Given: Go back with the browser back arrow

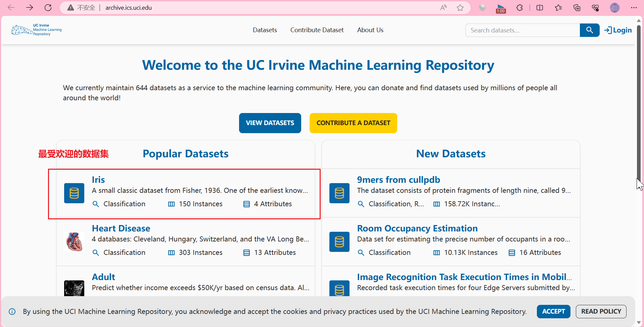Looking at the screenshot, I should pyautogui.click(x=11, y=8).
